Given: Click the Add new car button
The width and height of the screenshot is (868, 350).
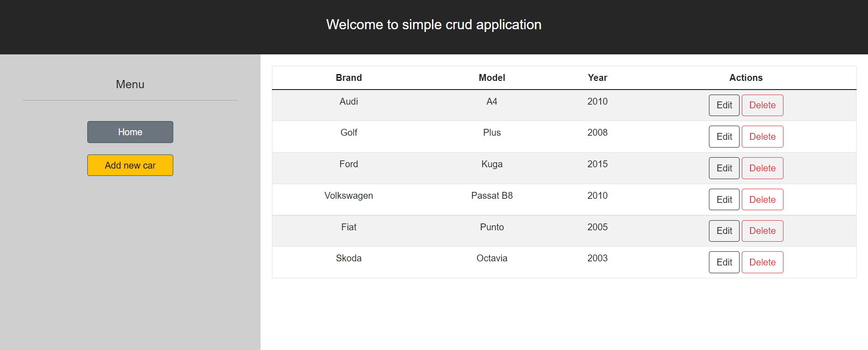Looking at the screenshot, I should click(x=130, y=165).
